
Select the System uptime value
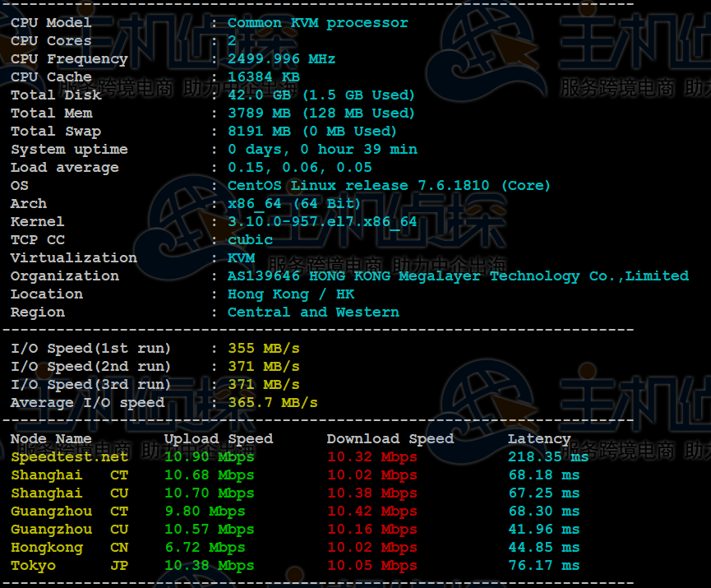pos(322,150)
